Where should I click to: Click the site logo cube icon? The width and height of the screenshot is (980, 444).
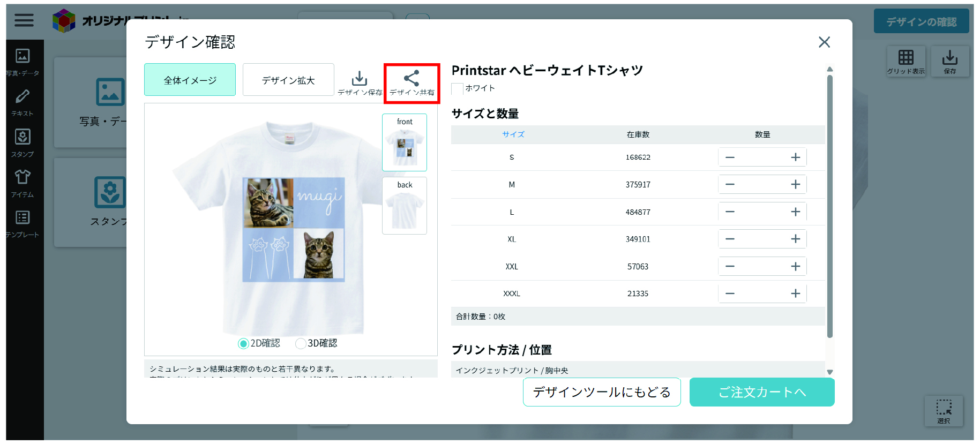[x=64, y=20]
